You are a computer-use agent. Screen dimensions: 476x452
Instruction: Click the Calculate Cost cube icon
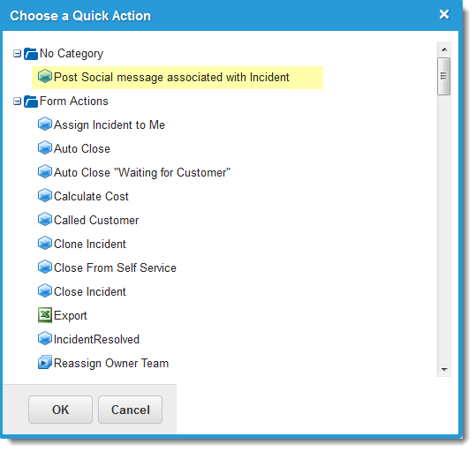tap(45, 195)
